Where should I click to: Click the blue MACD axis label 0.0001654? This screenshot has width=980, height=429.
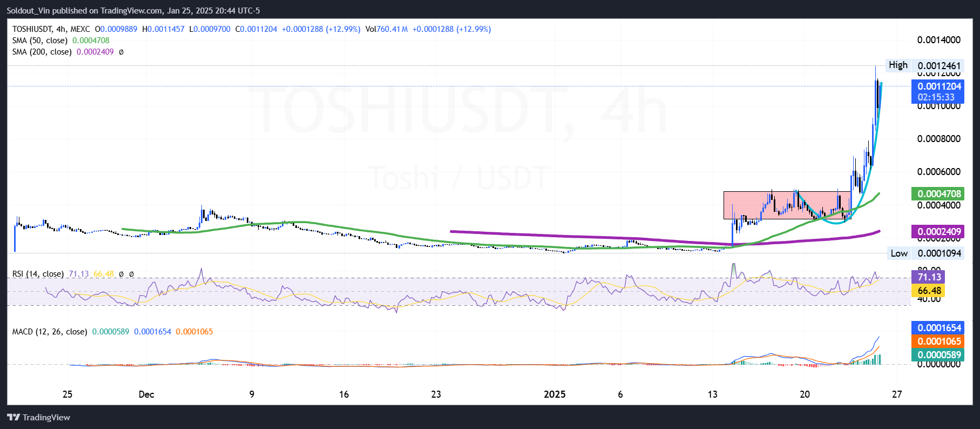939,328
